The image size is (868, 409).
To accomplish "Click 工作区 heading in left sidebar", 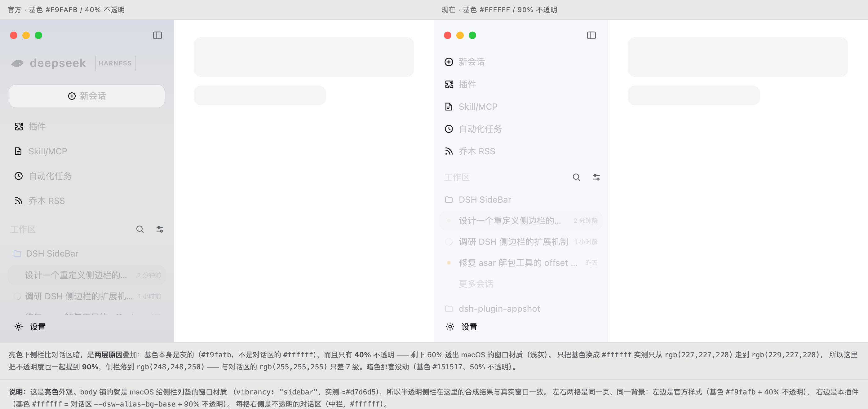I will (23, 229).
